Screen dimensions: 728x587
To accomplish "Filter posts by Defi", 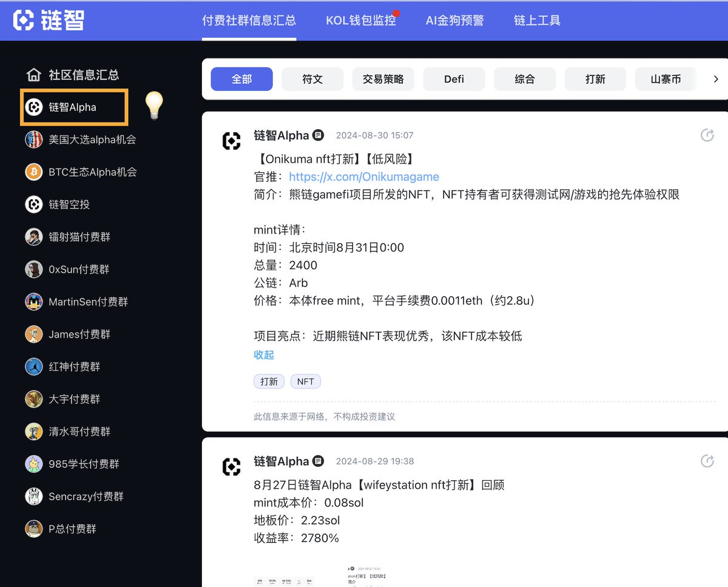I will click(454, 79).
